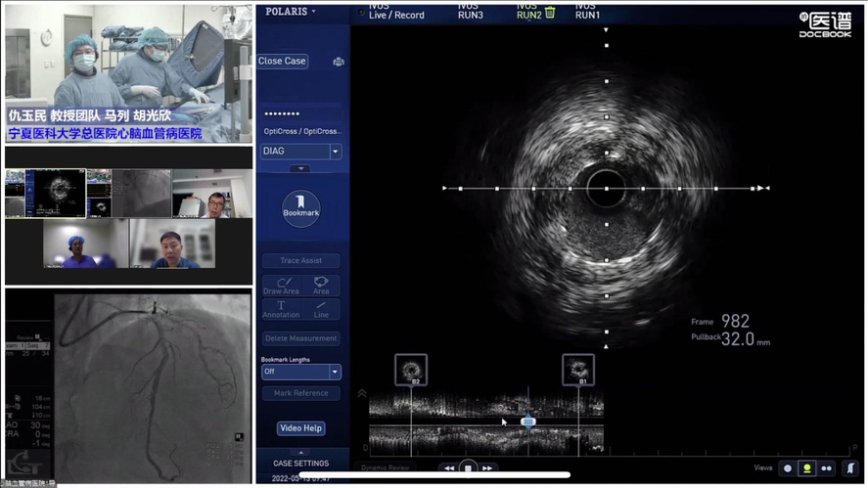Click the round Bookmark button
Image resolution: width=868 pixels, height=488 pixels.
coord(300,208)
